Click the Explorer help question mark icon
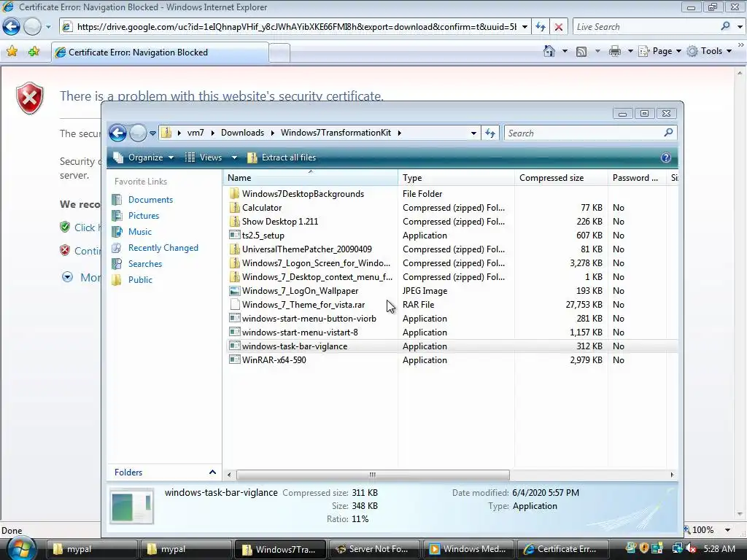747x560 pixels. [665, 157]
